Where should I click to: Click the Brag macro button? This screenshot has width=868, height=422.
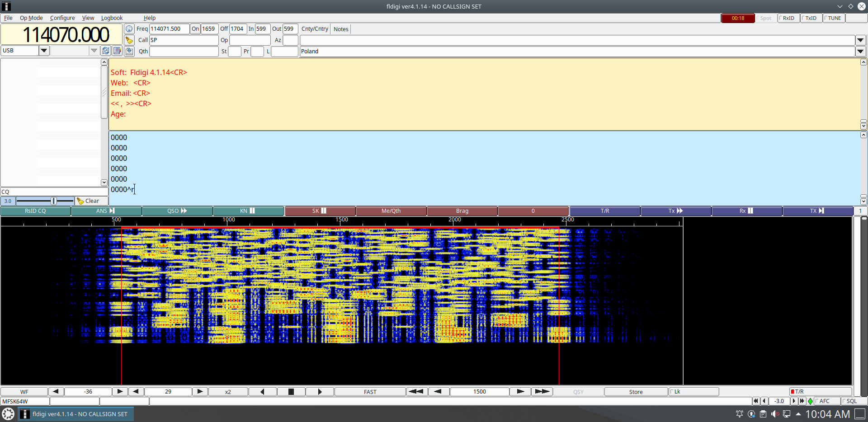pos(462,211)
